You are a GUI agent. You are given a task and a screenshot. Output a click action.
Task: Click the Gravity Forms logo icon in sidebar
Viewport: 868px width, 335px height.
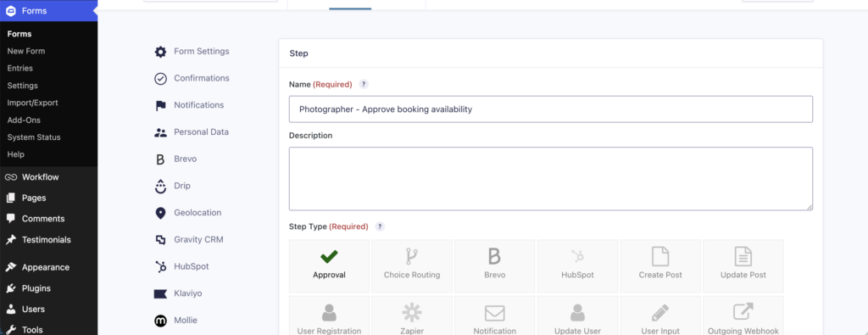click(10, 10)
